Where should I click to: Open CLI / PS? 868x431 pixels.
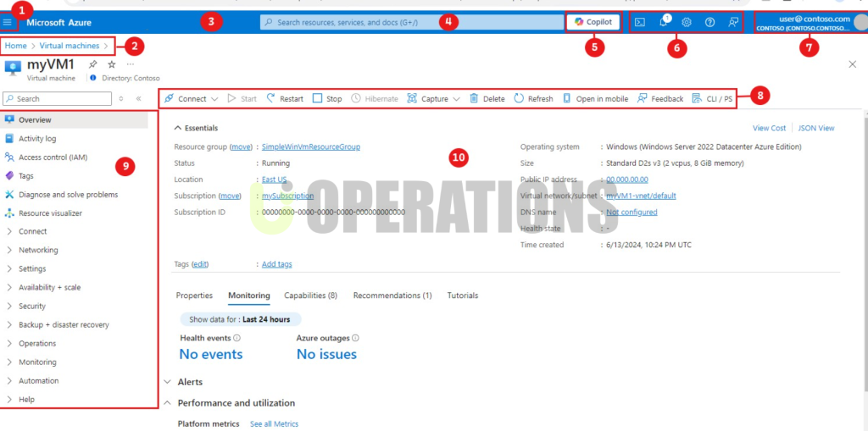[x=712, y=98]
